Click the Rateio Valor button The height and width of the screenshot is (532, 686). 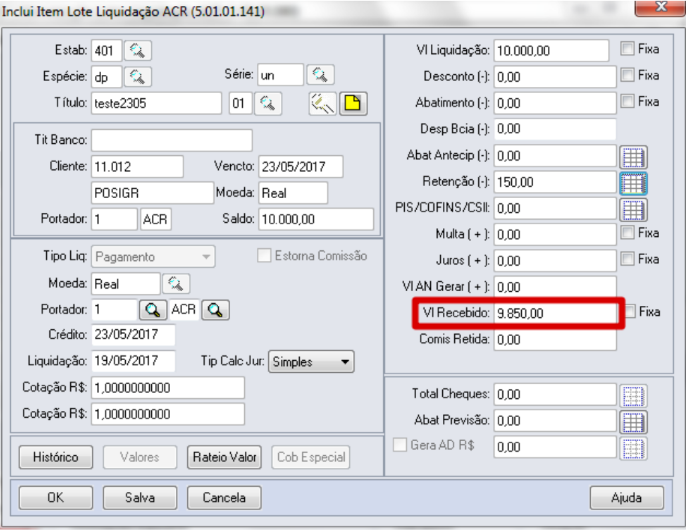pyautogui.click(x=224, y=457)
